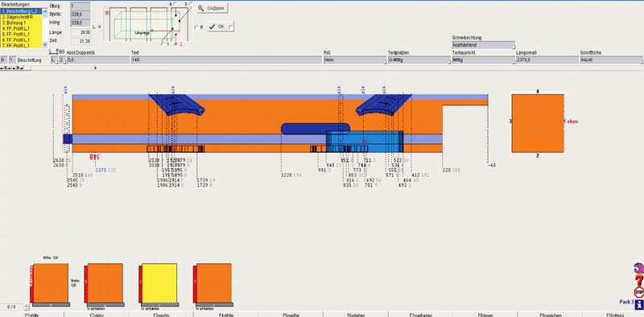Select radio button side 4
Image resolution: width=644 pixels, height=317 pixels.
[x=175, y=4]
